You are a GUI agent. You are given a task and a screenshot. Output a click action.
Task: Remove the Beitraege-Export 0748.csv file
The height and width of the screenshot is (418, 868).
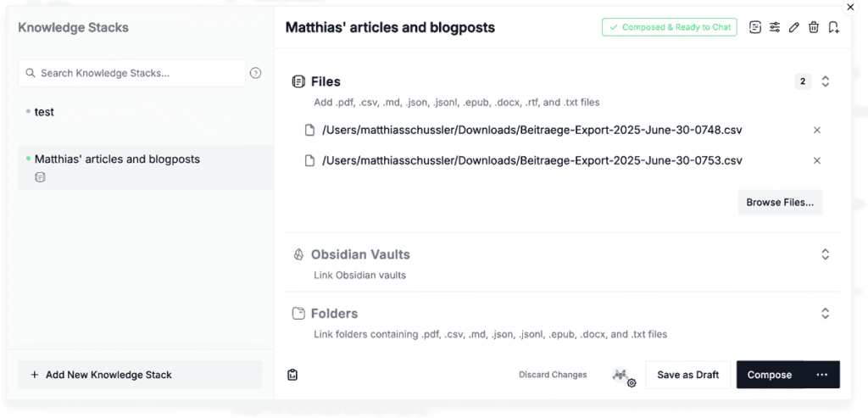click(817, 130)
